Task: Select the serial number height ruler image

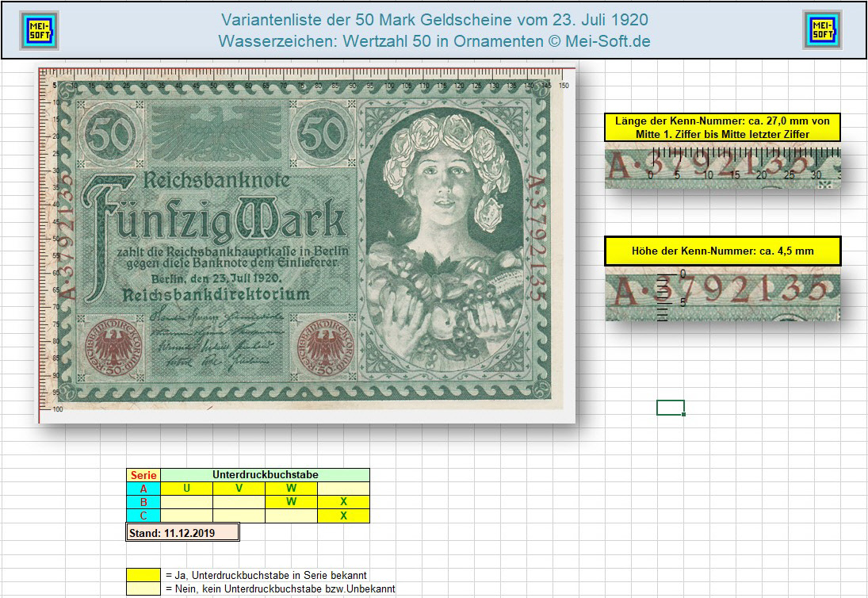Action: click(x=722, y=293)
